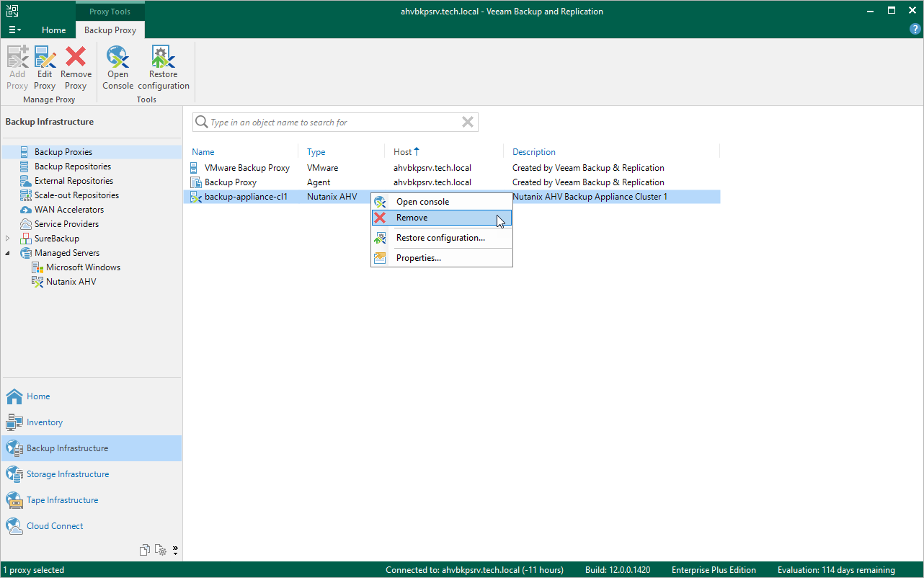
Task: Launch Open Console from the ribbon
Action: point(117,68)
